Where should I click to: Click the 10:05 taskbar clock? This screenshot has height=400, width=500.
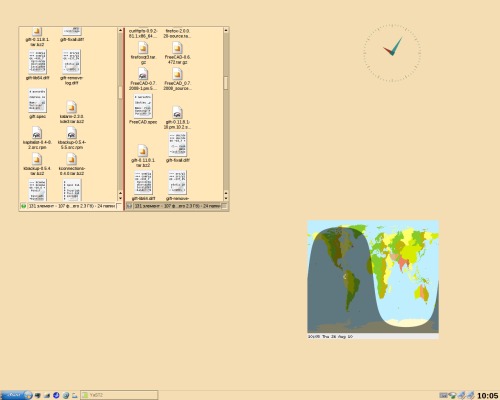coord(488,395)
